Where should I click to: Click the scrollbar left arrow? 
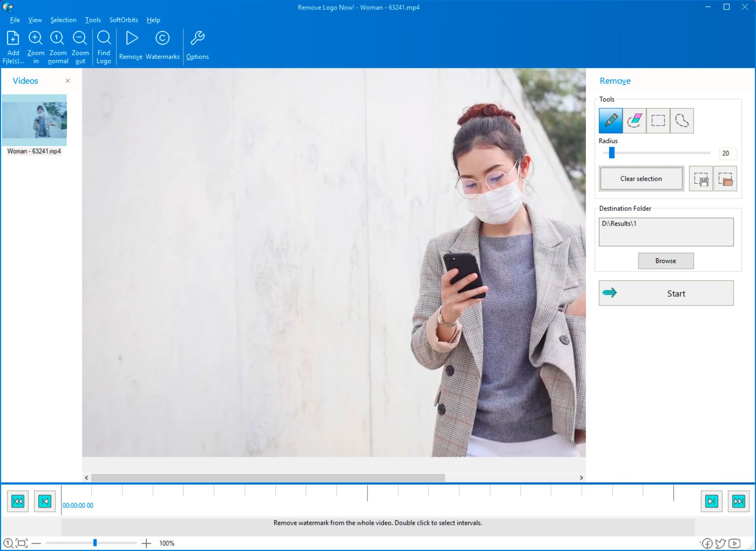pos(86,478)
